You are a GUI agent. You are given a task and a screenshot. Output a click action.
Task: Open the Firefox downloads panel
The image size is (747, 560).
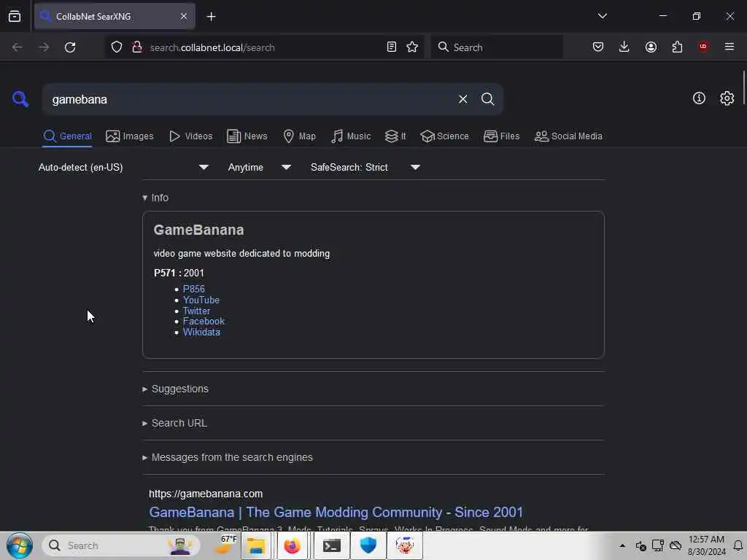pyautogui.click(x=624, y=47)
